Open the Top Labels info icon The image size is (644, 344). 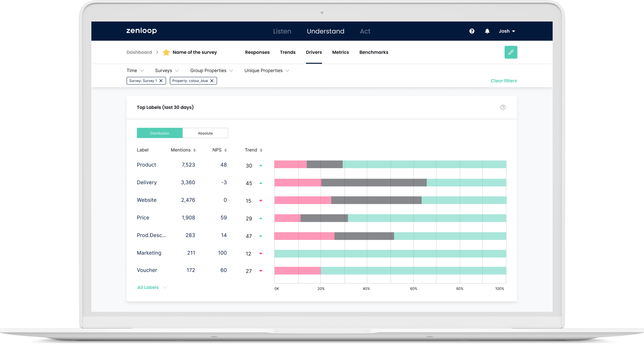point(503,107)
